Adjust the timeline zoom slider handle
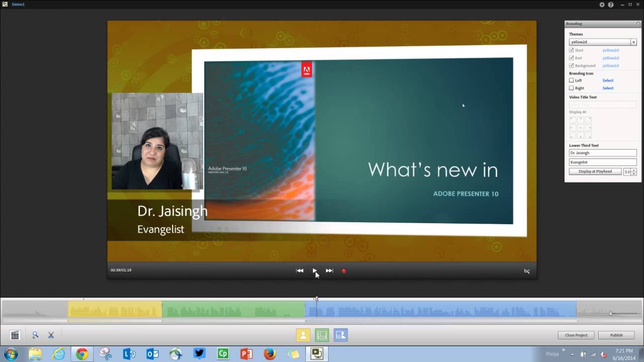Image resolution: width=644 pixels, height=362 pixels. point(610,314)
